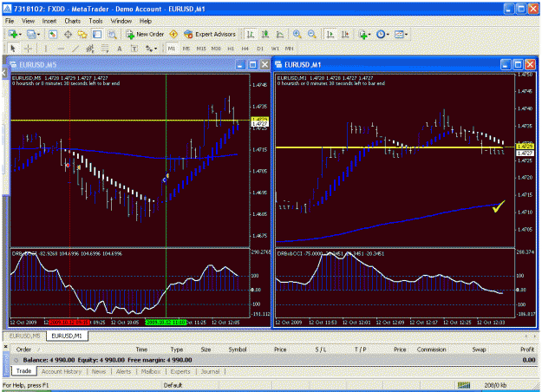Toggle the Expert Advisors button
The width and height of the screenshot is (542, 392).
[x=210, y=34]
